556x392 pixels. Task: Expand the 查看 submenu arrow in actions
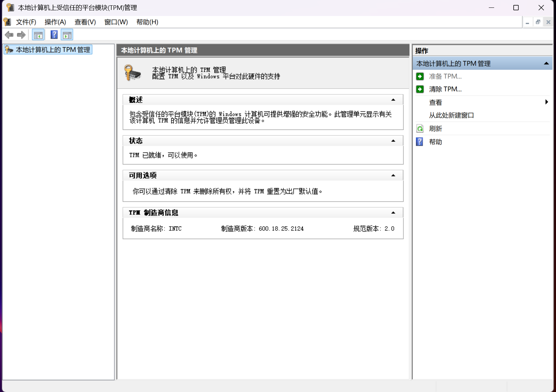(547, 102)
